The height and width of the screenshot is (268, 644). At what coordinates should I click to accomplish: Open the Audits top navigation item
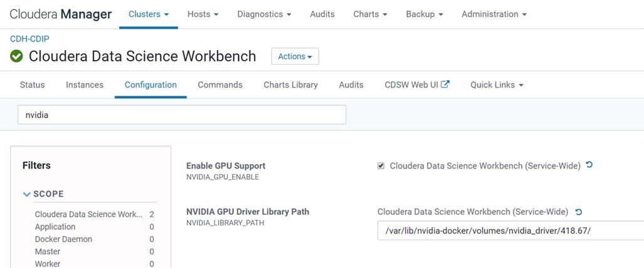coord(322,14)
